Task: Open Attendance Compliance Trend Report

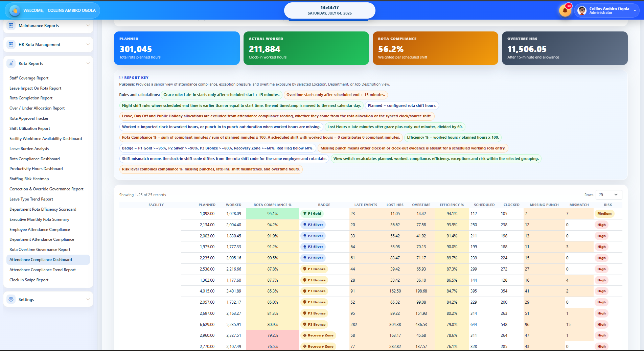Action: (43, 270)
